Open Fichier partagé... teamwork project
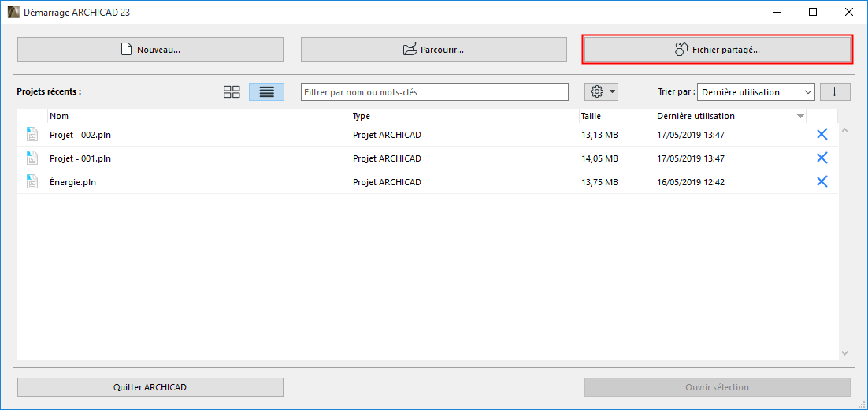Image resolution: width=868 pixels, height=410 pixels. tap(718, 50)
